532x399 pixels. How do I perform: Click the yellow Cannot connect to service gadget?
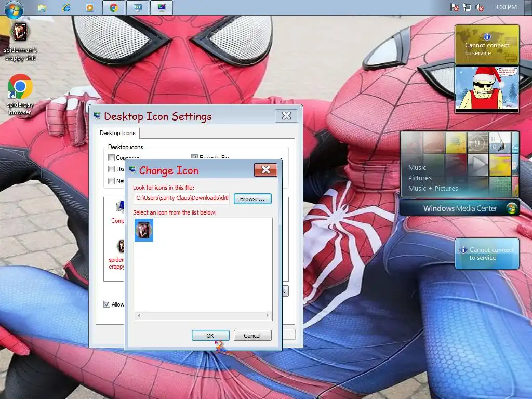(487, 45)
